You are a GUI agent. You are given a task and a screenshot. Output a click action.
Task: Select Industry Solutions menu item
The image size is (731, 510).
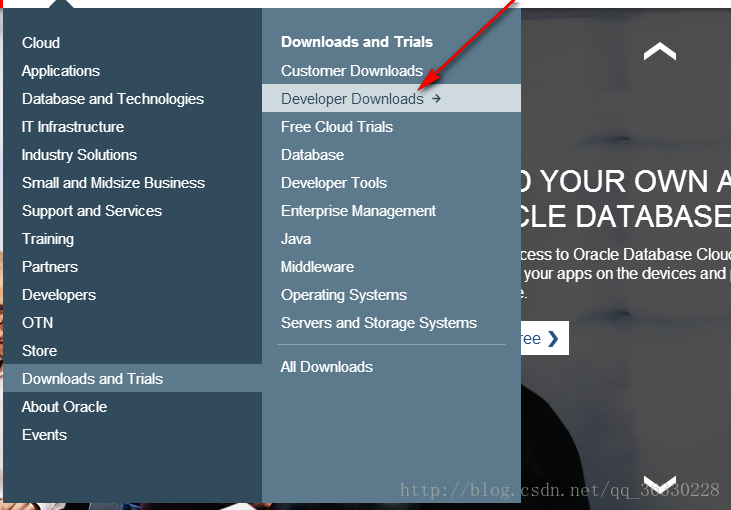[79, 155]
